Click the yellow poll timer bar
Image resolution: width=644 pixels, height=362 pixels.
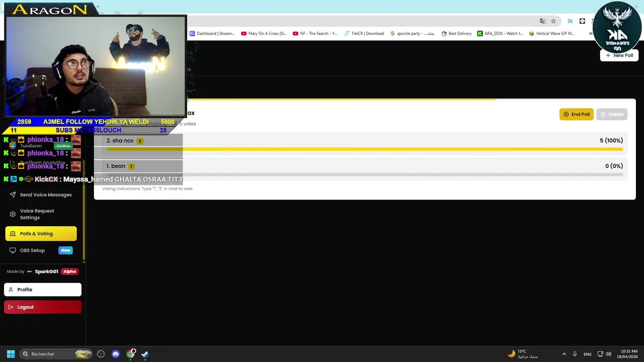point(342,99)
